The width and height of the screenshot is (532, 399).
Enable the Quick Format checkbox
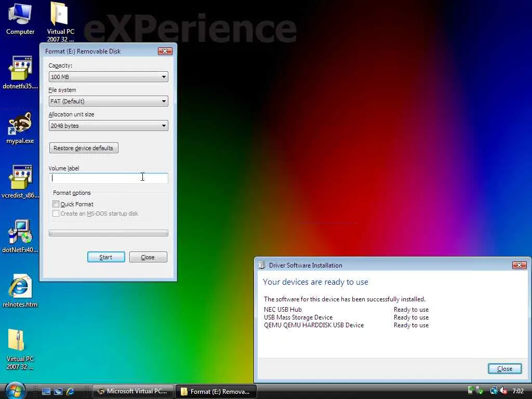[x=56, y=204]
